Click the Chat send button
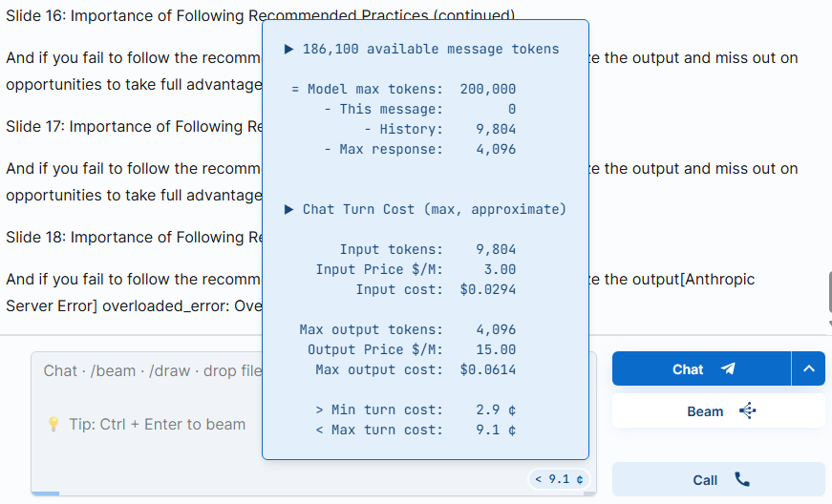 pyautogui.click(x=701, y=369)
